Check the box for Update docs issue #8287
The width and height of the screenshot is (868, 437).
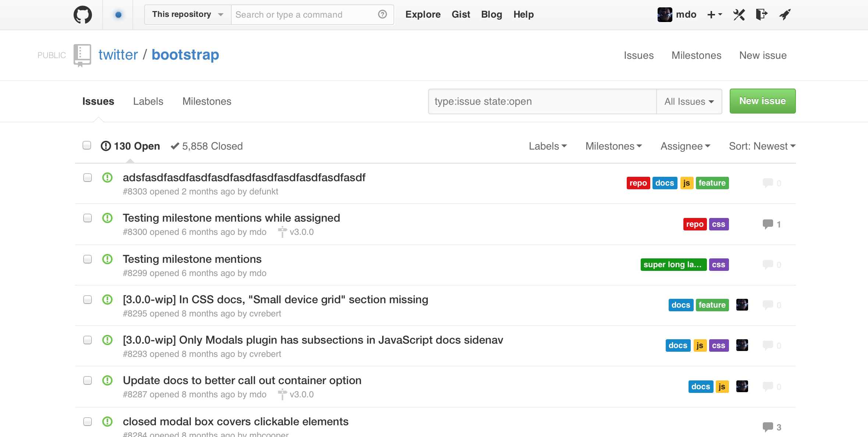88,381
